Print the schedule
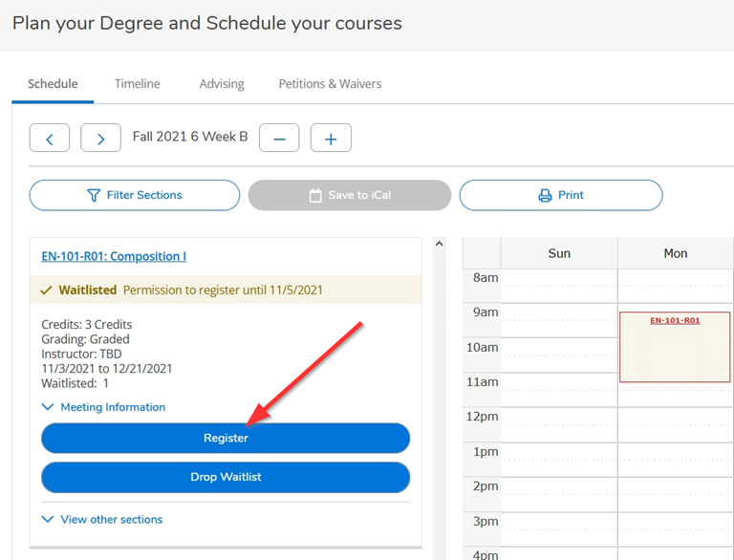The height and width of the screenshot is (560, 734). (x=561, y=195)
